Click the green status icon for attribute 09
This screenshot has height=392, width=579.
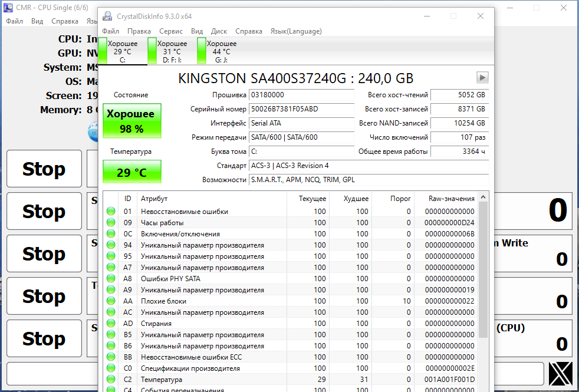pos(111,222)
